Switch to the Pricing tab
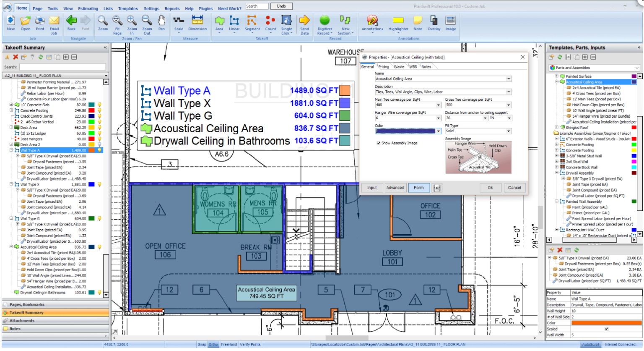 point(384,66)
